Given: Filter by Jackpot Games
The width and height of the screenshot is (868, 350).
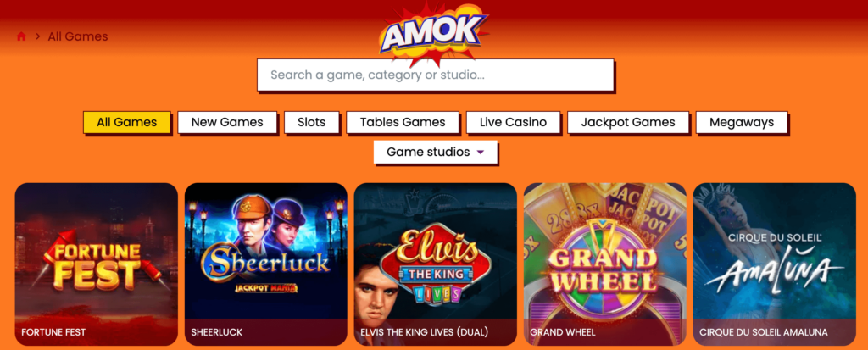Looking at the screenshot, I should pos(628,122).
